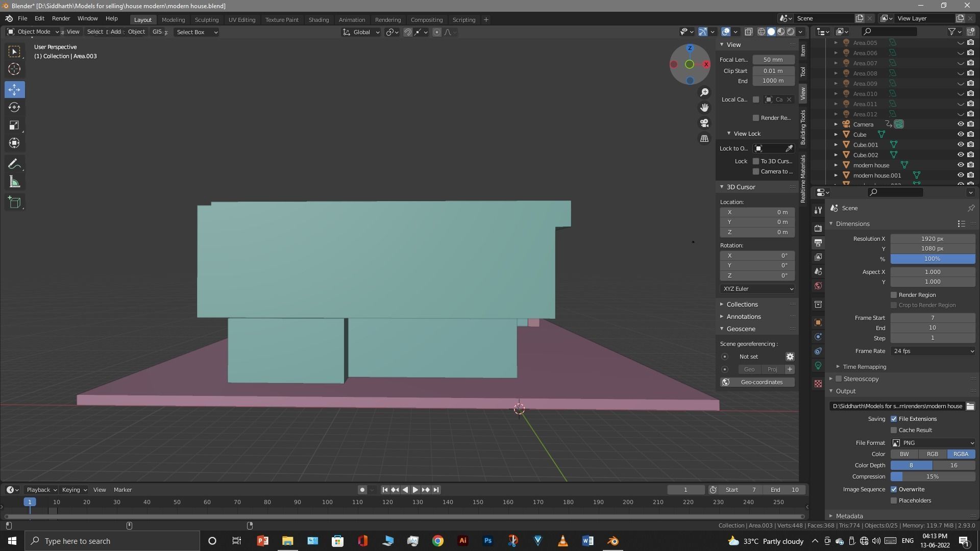
Task: Select the Cursor tool in toolbar
Action: click(14, 69)
